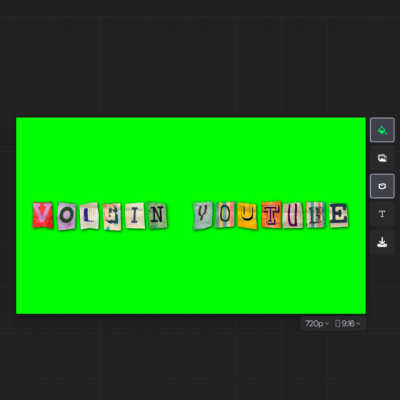This screenshot has height=400, width=400.
Task: Open the 9:16 aspect ratio dropdown
Action: pos(348,324)
